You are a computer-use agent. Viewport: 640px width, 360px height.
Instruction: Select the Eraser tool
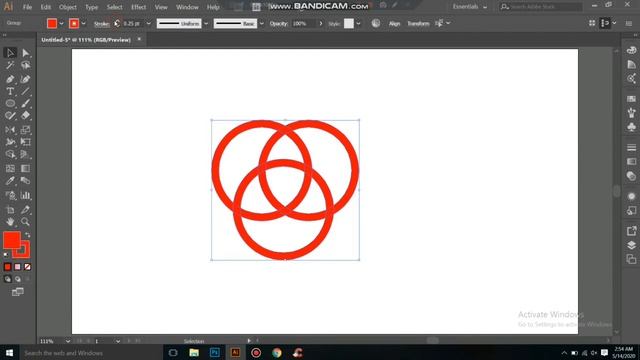tap(25, 116)
